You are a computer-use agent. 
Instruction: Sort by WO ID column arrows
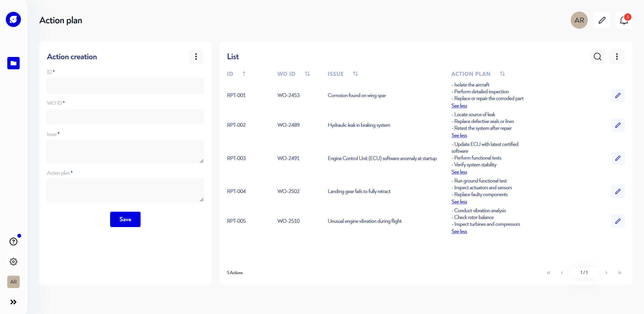[307, 74]
